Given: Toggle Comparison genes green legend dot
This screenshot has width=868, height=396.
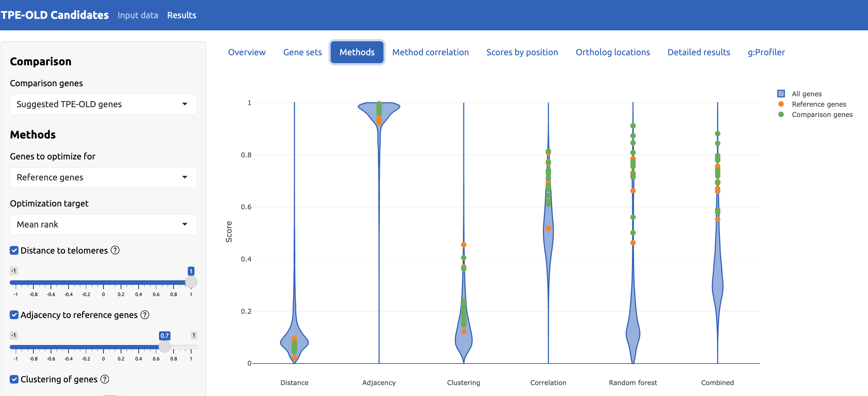Looking at the screenshot, I should 781,115.
